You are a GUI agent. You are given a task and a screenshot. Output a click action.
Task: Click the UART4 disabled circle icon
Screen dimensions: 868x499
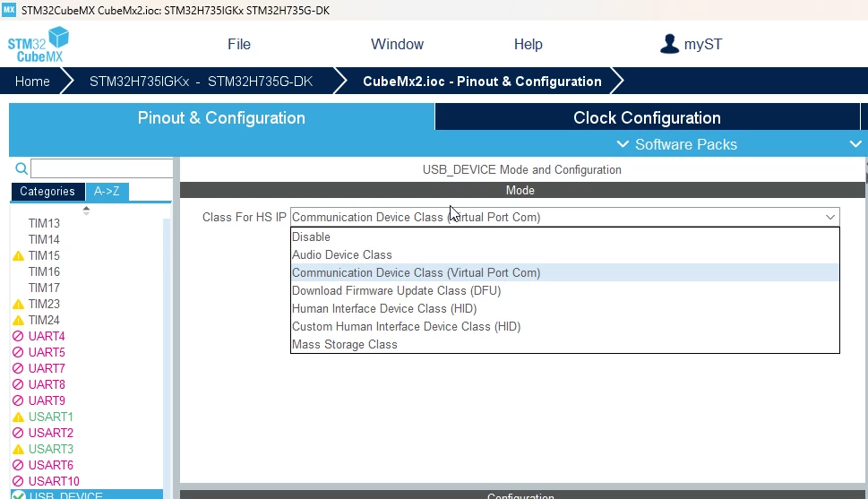coord(18,336)
